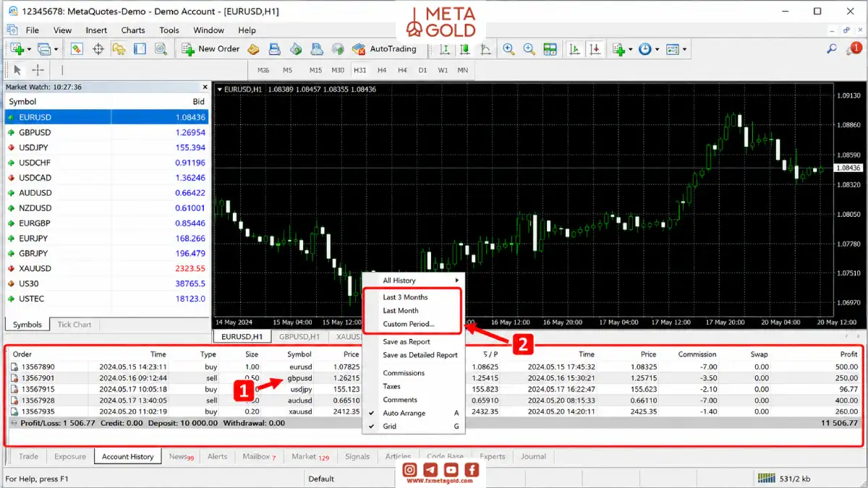Open the Journal terminal tab
The width and height of the screenshot is (868, 488).
(x=534, y=456)
